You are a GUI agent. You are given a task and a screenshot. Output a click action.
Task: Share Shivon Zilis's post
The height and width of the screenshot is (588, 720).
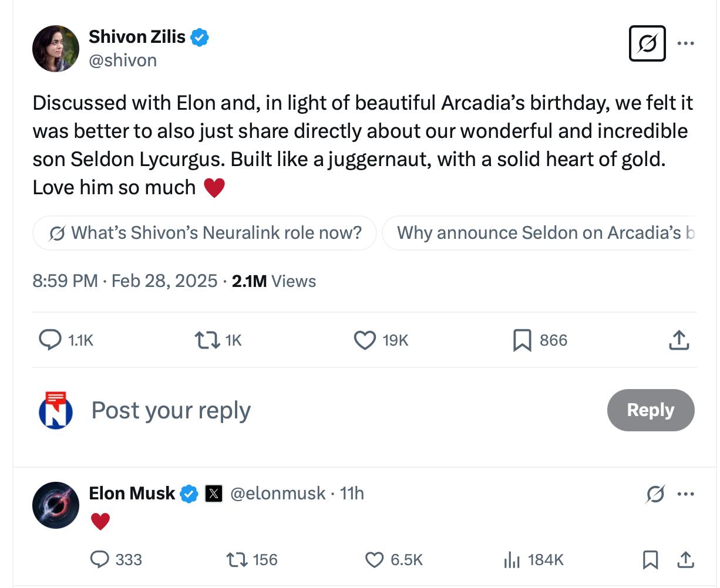tap(678, 340)
